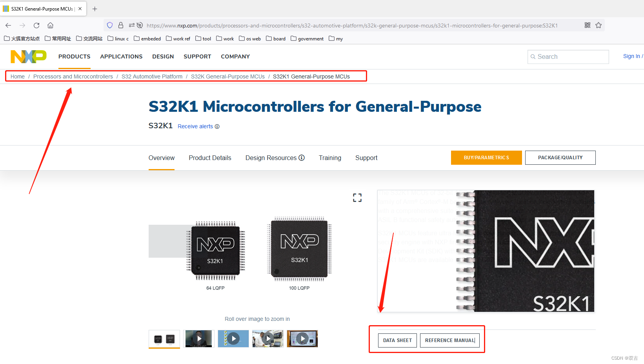Open the work bookmark folder
Viewport: 644px width, 364px height.
[x=225, y=38]
